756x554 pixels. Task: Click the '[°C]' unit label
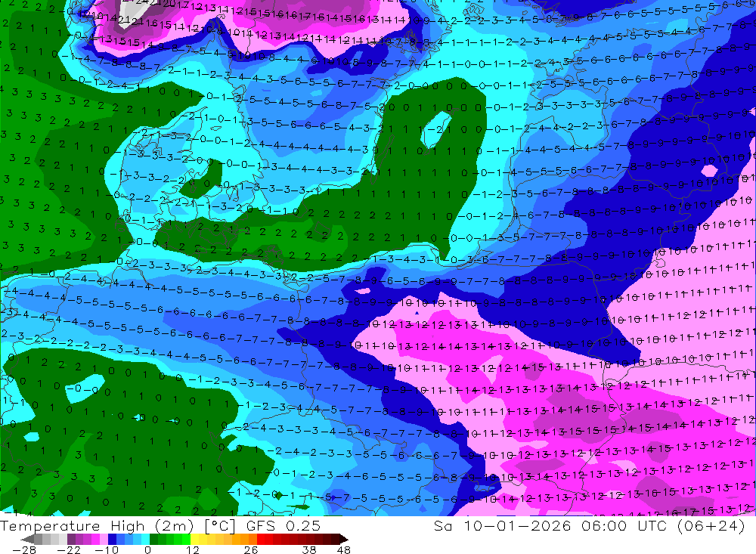click(x=220, y=525)
